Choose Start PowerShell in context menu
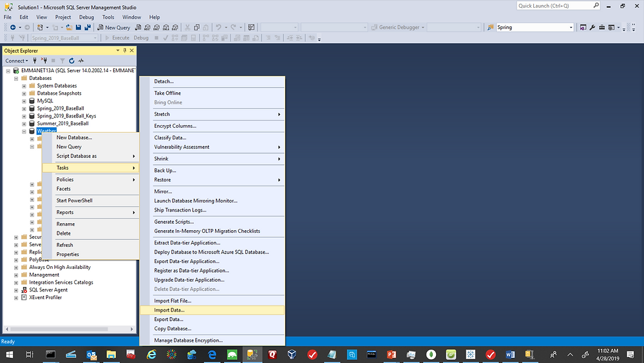The width and height of the screenshot is (644, 363). (x=90, y=201)
